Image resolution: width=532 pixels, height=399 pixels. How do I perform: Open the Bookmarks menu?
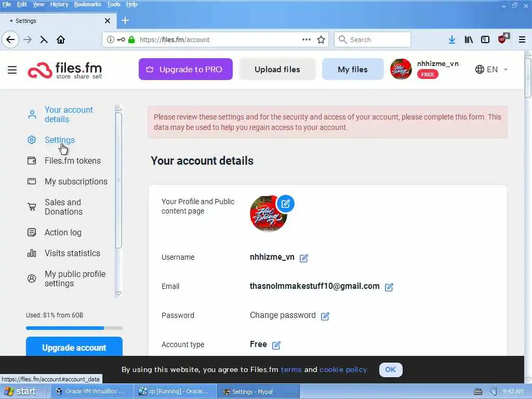pos(87,4)
